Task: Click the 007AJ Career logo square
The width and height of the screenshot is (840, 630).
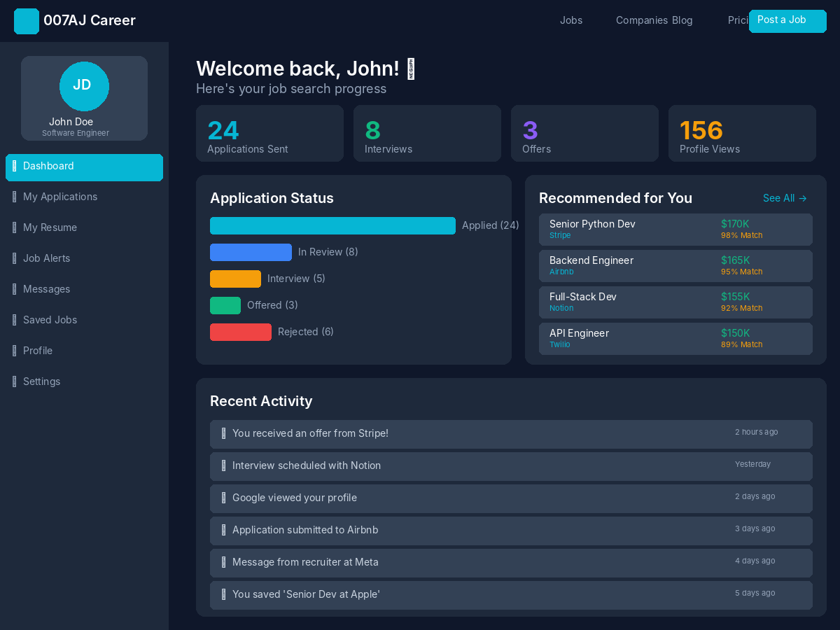Action: pos(27,21)
